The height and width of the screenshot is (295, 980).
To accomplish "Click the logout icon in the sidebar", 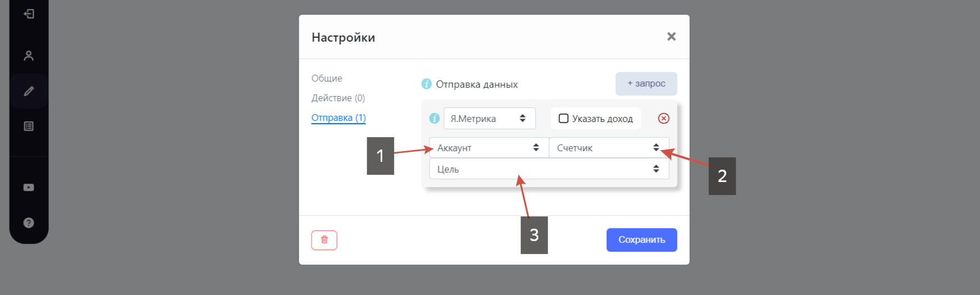I will pos(29,13).
